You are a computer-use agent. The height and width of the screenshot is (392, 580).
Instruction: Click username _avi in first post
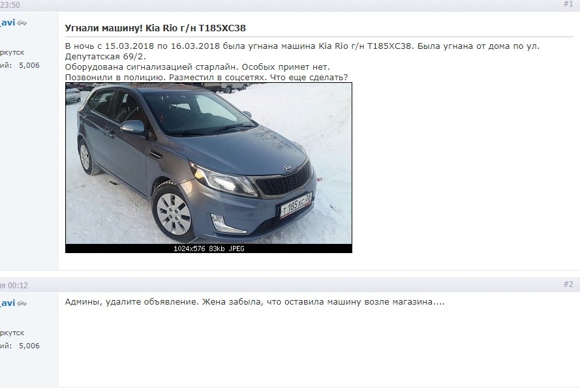[x=7, y=23]
